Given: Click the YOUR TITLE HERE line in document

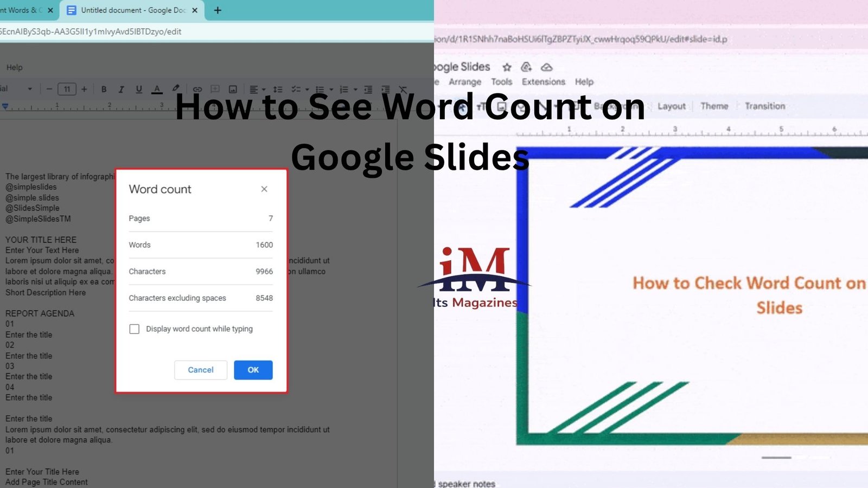Looking at the screenshot, I should (41, 240).
